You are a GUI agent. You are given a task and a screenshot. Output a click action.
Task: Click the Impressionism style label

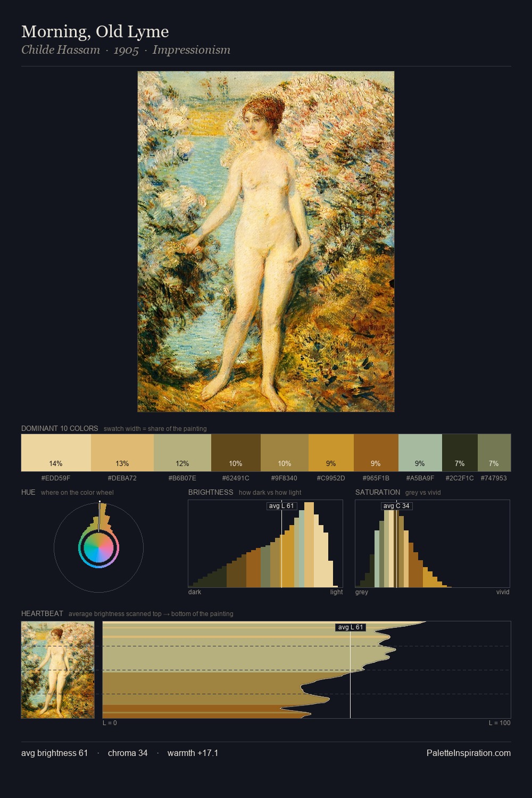coord(192,50)
